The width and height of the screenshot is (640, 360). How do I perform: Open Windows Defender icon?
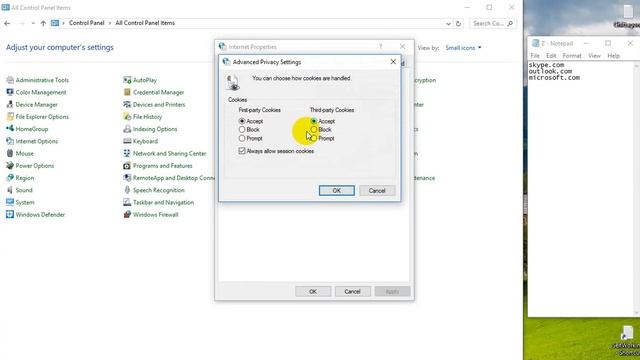[10, 215]
